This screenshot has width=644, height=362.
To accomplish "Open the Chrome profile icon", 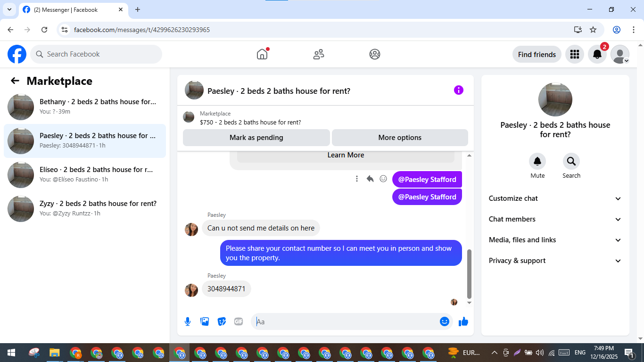I will coord(617,30).
